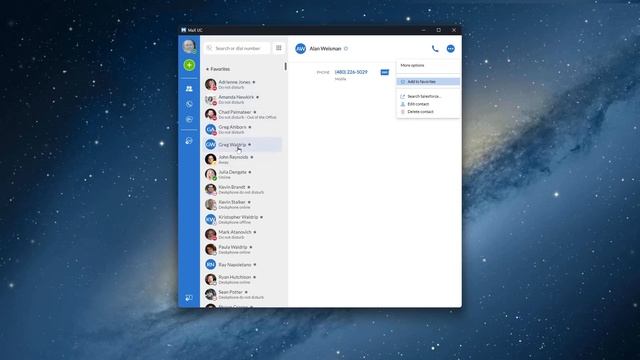Image resolution: width=640 pixels, height=360 pixels.
Task: Click the search magnifier icon
Action: (209, 48)
